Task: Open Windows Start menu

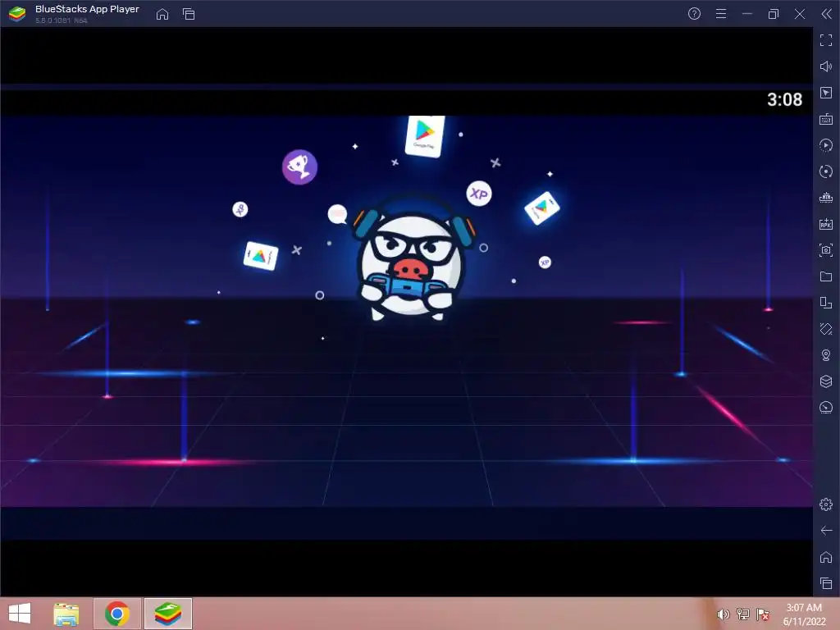Action: coord(20,614)
